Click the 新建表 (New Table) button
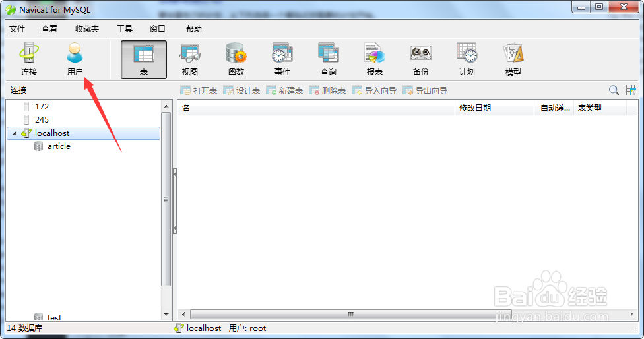This screenshot has height=339, width=644. pos(284,91)
